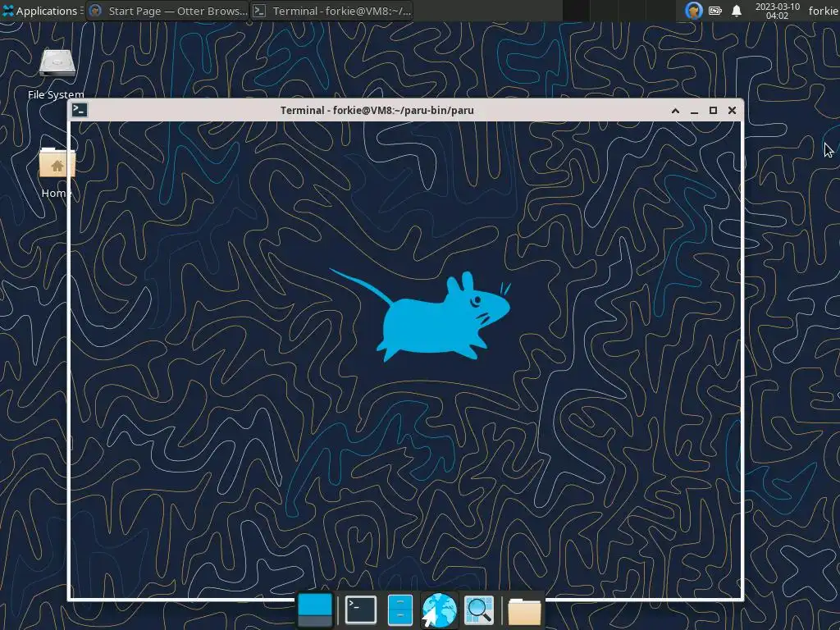Switch to Start Page Otter Browser window
This screenshot has width=840, height=630.
[167, 11]
